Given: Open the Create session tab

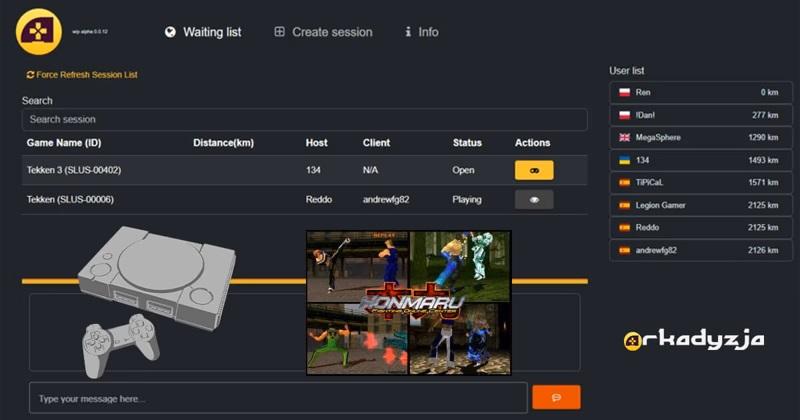Looking at the screenshot, I should 323,32.
